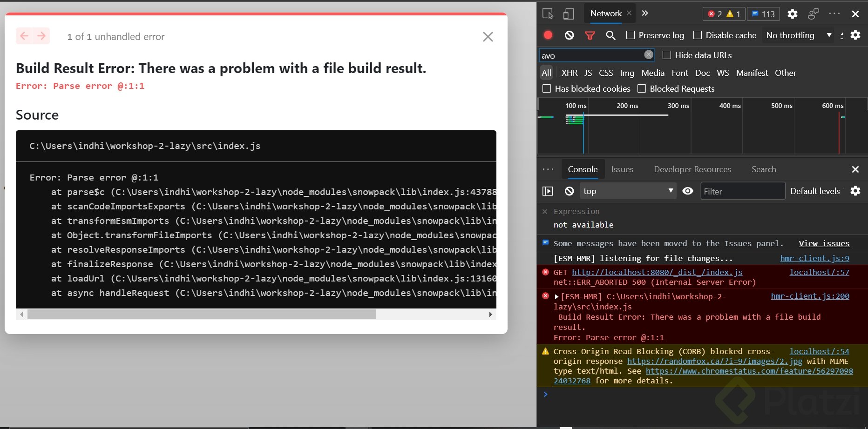This screenshot has height=429, width=868.
Task: Expand the ESM-HMR build error message
Action: [x=556, y=296]
